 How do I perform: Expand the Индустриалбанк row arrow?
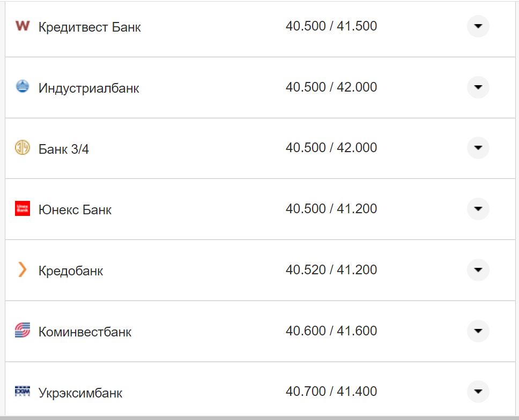coord(478,87)
